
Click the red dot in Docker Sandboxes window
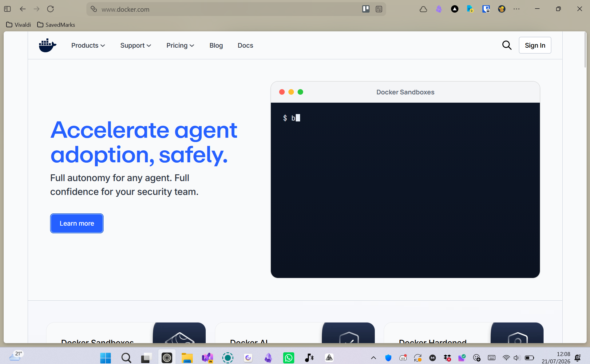pyautogui.click(x=282, y=92)
